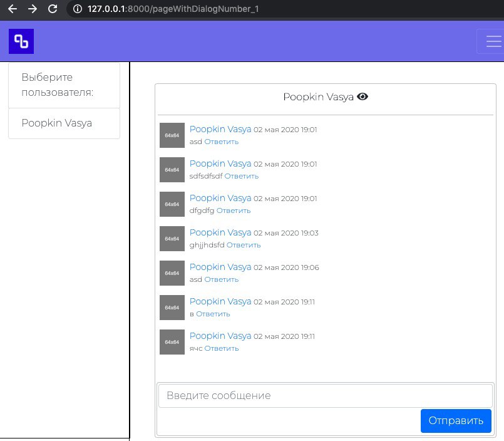The height and width of the screenshot is (441, 504).
Task: Open avatar of 'ячс' message
Action: click(172, 342)
